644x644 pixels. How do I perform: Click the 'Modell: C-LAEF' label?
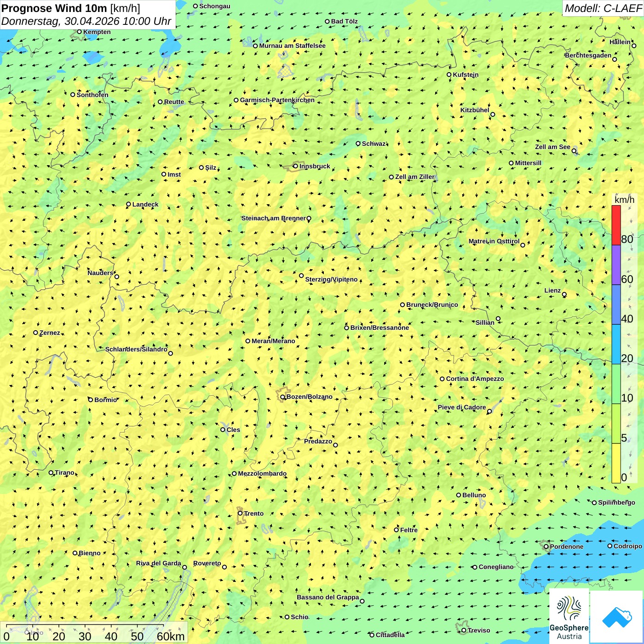click(x=603, y=8)
